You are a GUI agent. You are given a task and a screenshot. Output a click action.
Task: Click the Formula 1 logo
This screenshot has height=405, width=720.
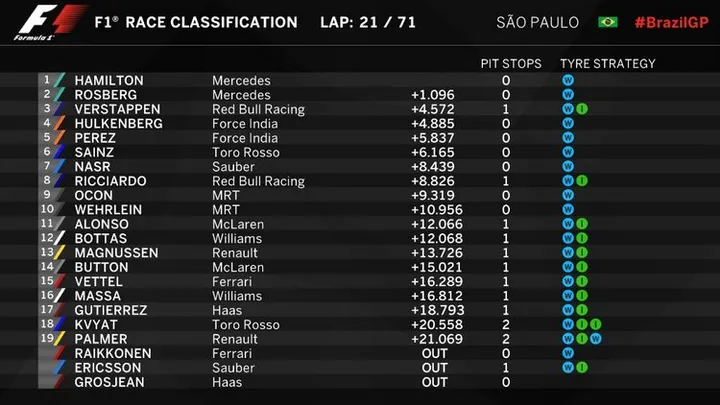[x=50, y=22]
